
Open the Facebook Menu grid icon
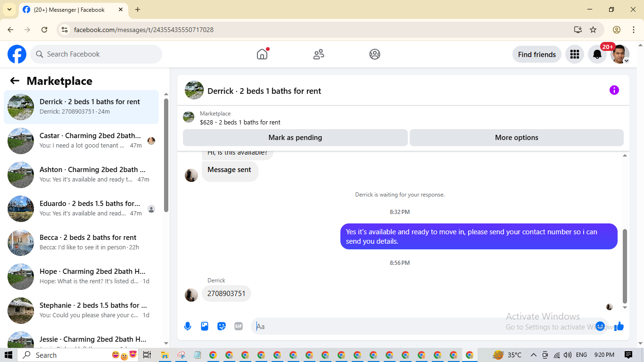(x=574, y=54)
